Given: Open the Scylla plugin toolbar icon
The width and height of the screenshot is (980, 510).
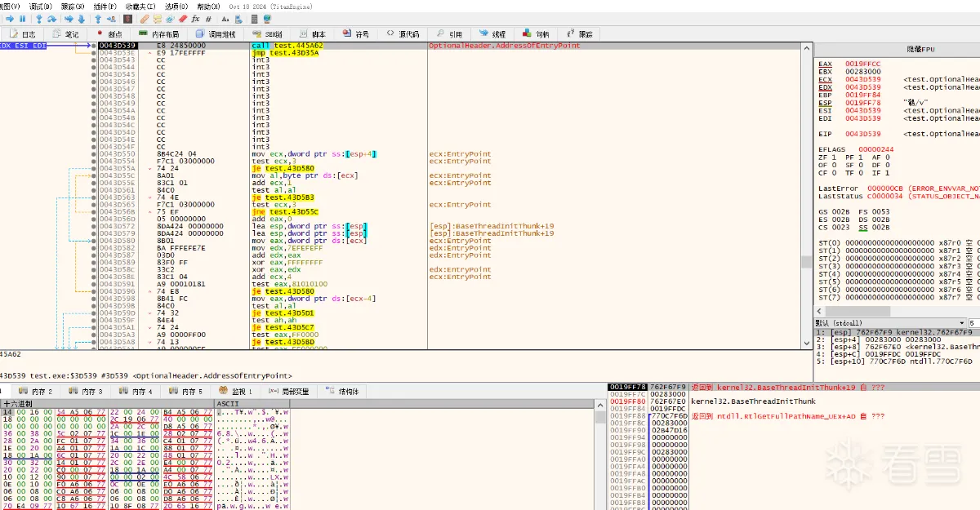Looking at the screenshot, I should click(127, 19).
